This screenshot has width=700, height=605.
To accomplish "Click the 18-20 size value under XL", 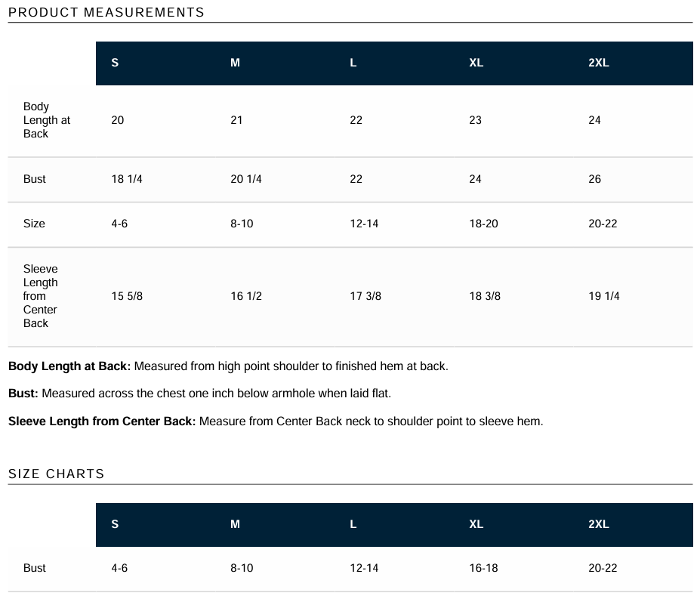I will (x=483, y=224).
